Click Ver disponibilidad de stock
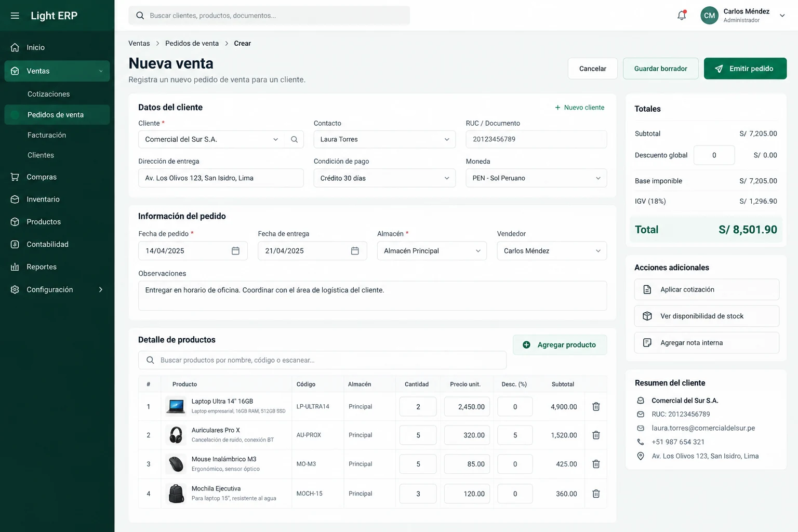Viewport: 798px width, 532px height. [x=707, y=316]
